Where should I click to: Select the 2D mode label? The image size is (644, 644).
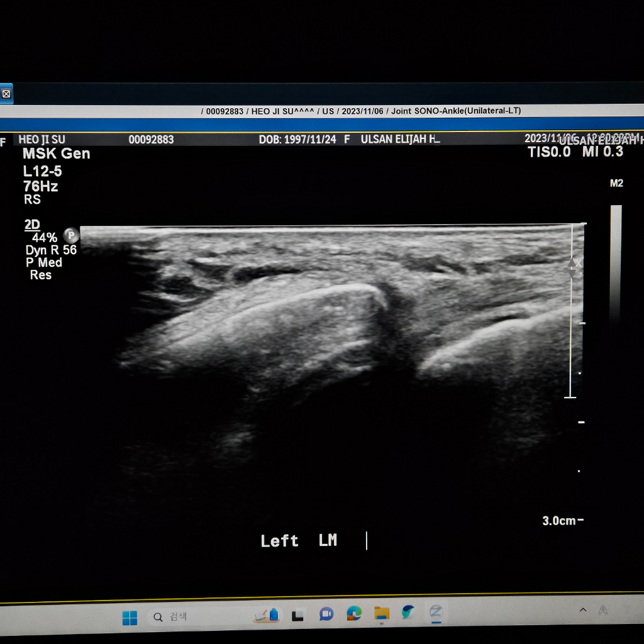pos(31,225)
